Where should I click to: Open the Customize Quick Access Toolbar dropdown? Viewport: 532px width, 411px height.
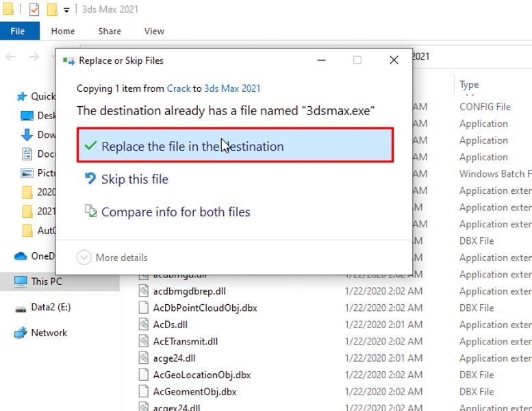(66, 10)
